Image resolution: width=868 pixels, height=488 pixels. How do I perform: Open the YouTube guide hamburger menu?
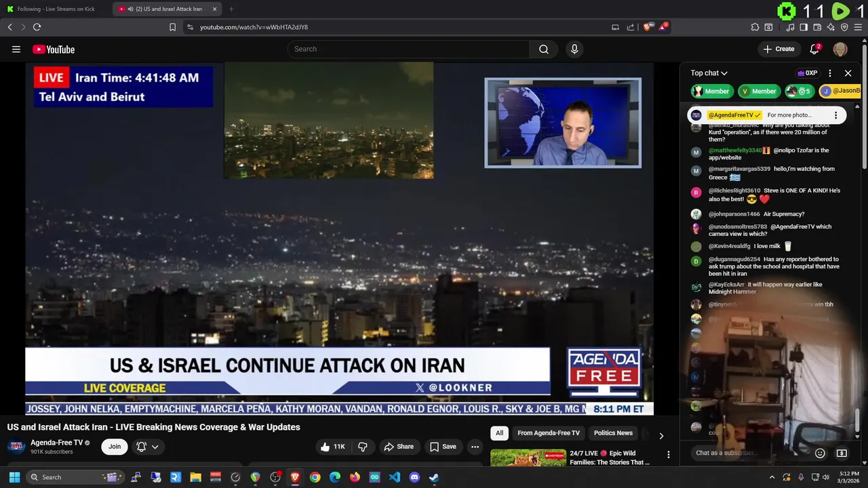(16, 49)
